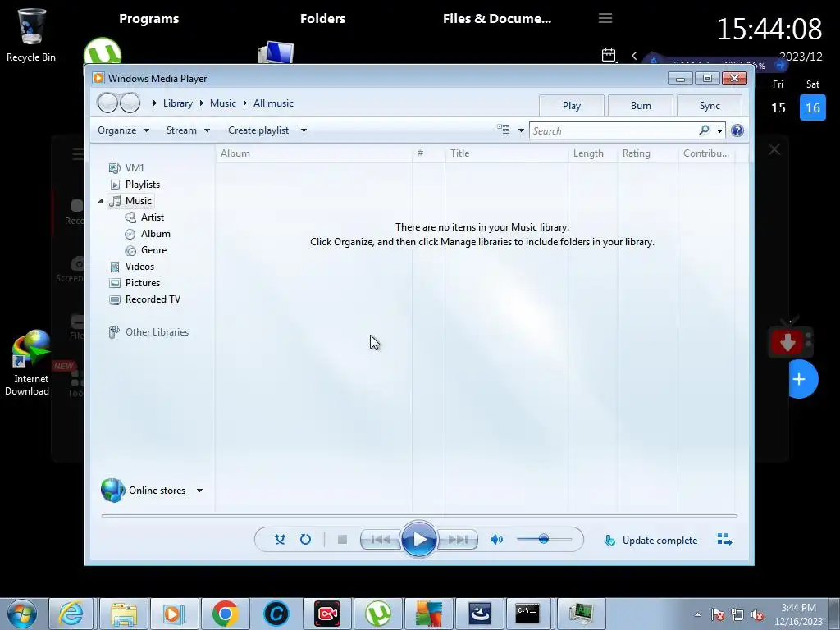Open Command Prompt from the taskbar

(x=527, y=614)
